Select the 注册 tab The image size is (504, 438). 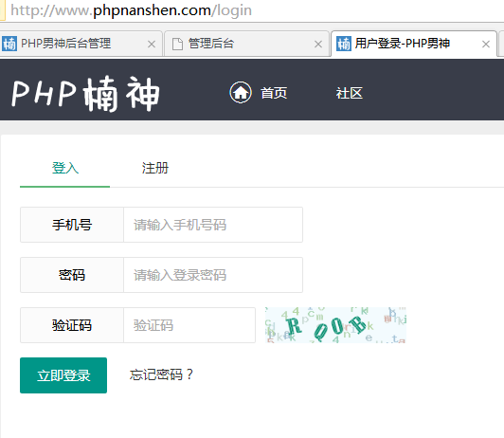point(155,168)
